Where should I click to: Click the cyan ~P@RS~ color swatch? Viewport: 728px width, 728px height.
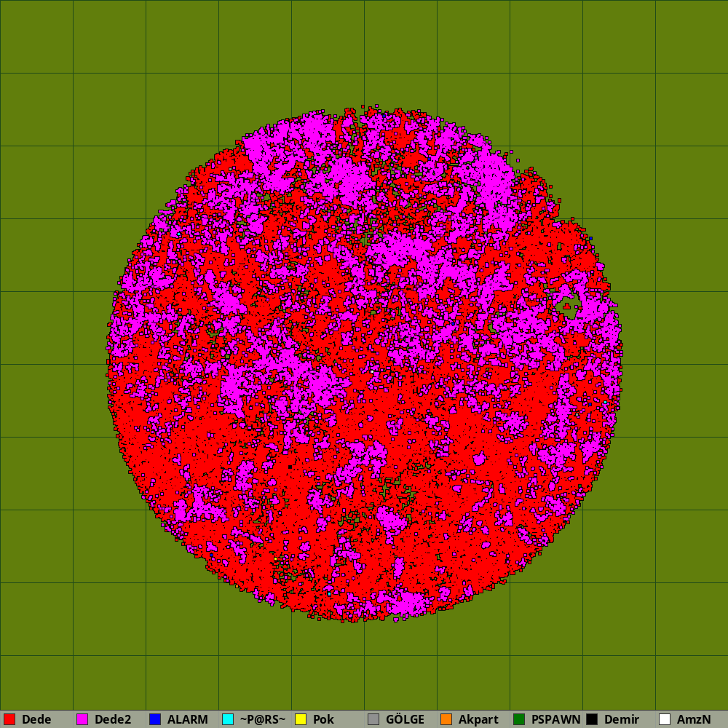coord(228,719)
